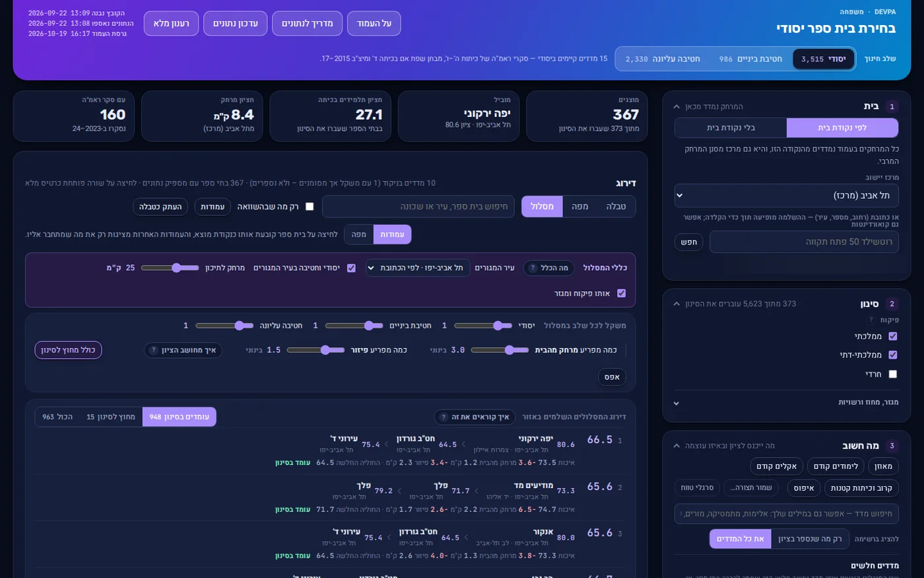Viewport: 924px width, 578px height.
Task: Click the רענון מלא button
Action: pos(171,23)
